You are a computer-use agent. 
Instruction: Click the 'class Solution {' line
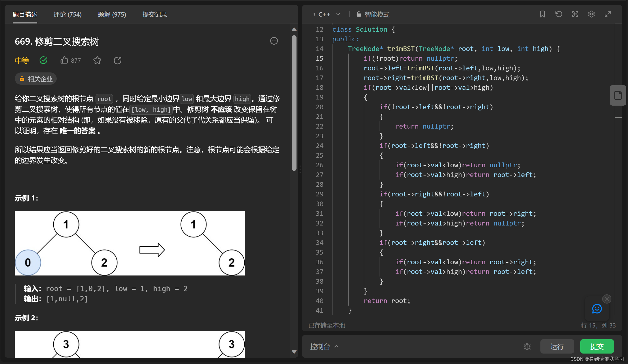click(x=363, y=29)
